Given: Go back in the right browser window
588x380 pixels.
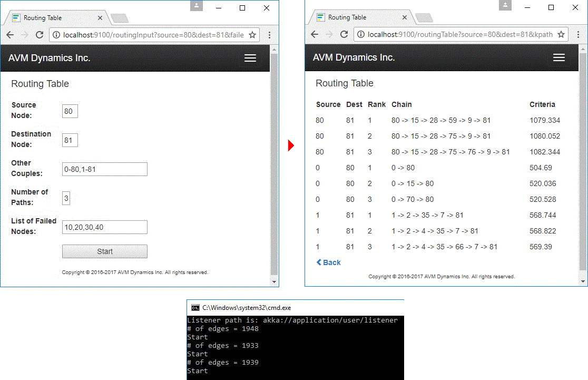Looking at the screenshot, I should point(315,34).
